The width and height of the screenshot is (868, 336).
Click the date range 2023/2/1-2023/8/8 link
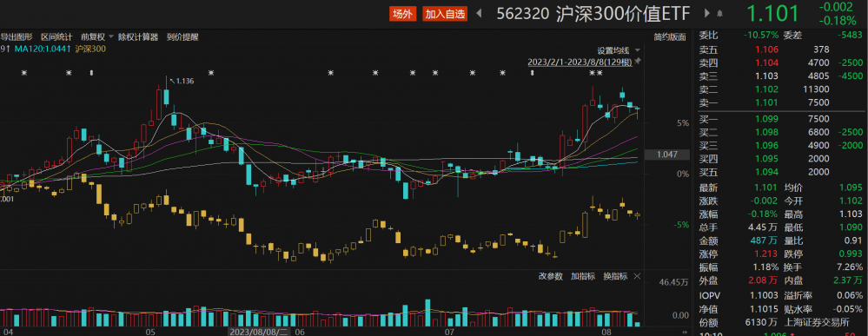point(580,62)
